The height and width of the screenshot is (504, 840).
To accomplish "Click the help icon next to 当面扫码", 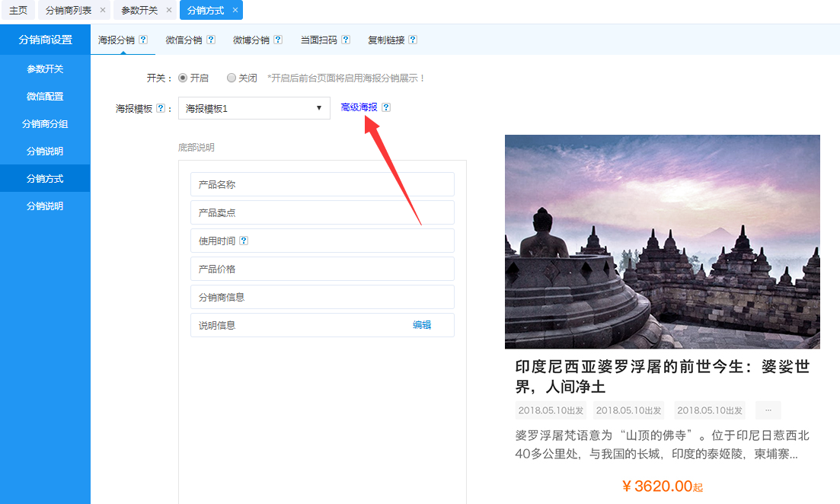I will tap(346, 40).
